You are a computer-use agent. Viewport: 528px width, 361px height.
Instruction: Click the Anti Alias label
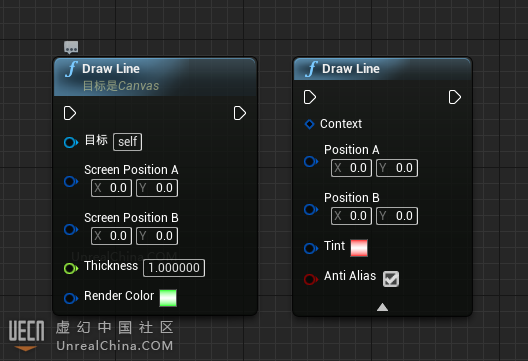[350, 276]
